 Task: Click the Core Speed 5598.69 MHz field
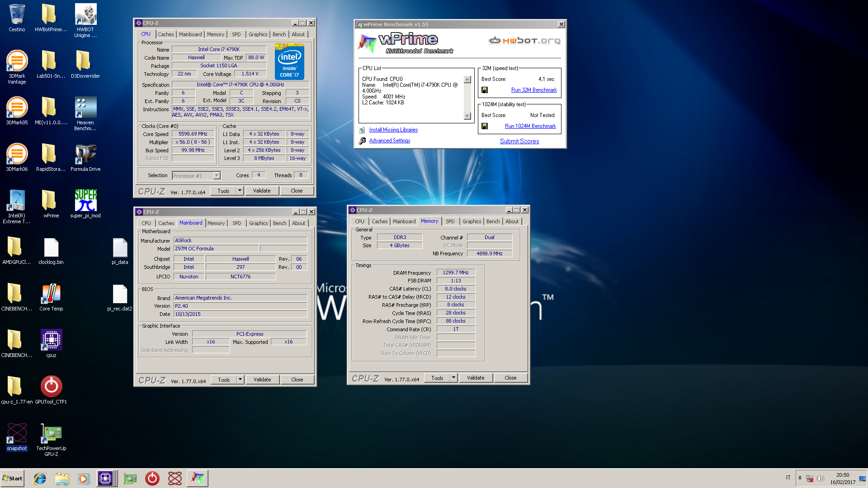pos(193,134)
